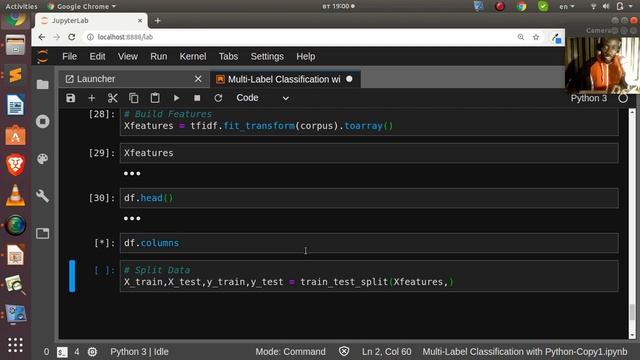Click the unsaved dot on notebook tab
The width and height of the screenshot is (640, 360).
click(x=349, y=79)
